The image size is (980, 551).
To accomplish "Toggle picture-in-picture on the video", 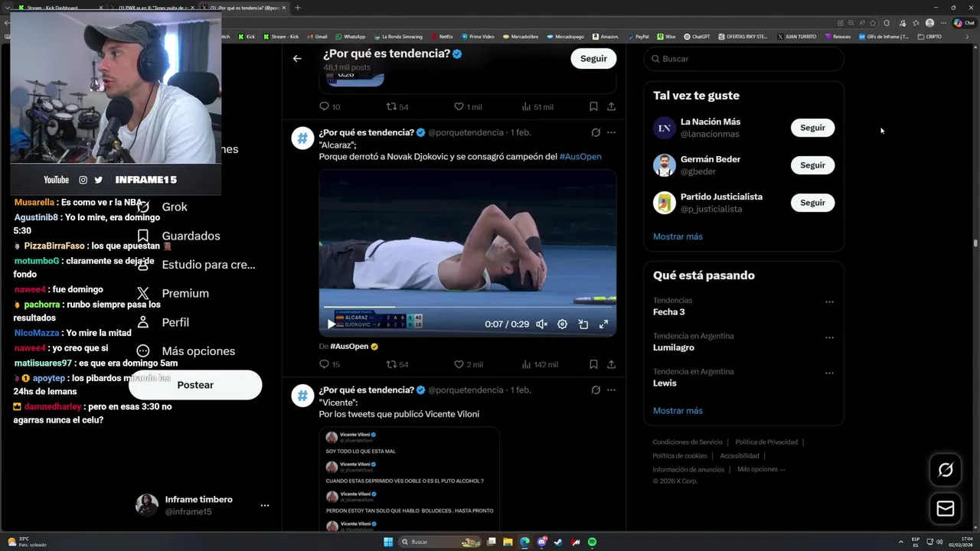I will click(583, 324).
